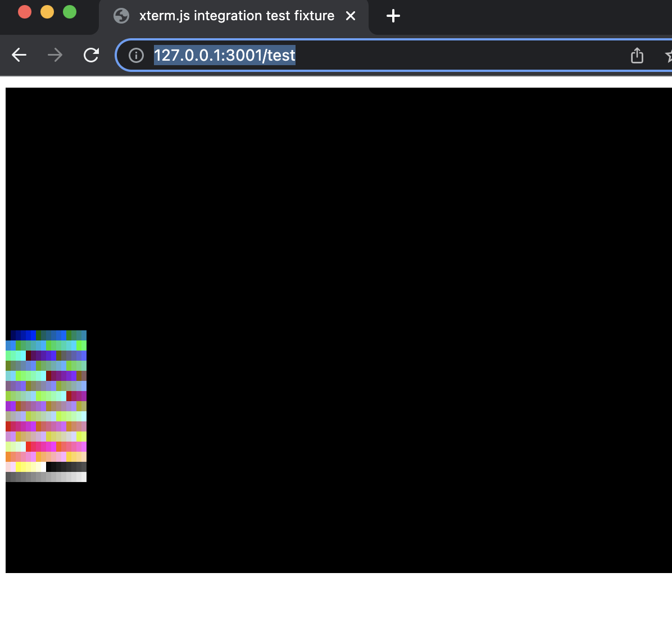
Task: Close the window with red button
Action: (25, 12)
